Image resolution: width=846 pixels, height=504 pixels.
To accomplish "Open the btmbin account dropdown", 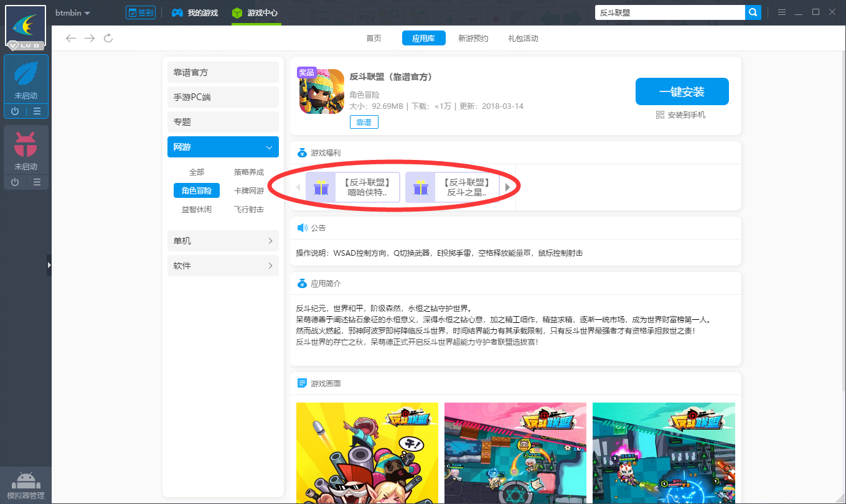I will coord(73,12).
